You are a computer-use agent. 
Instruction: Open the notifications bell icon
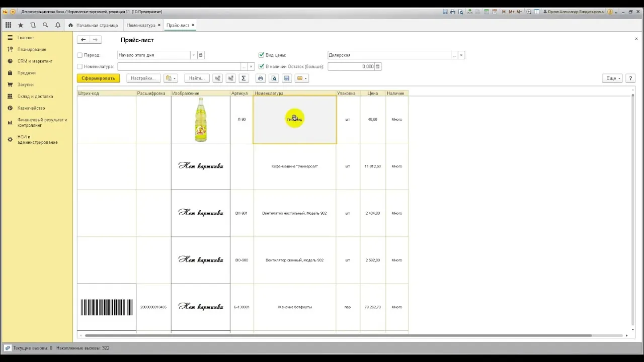58,25
